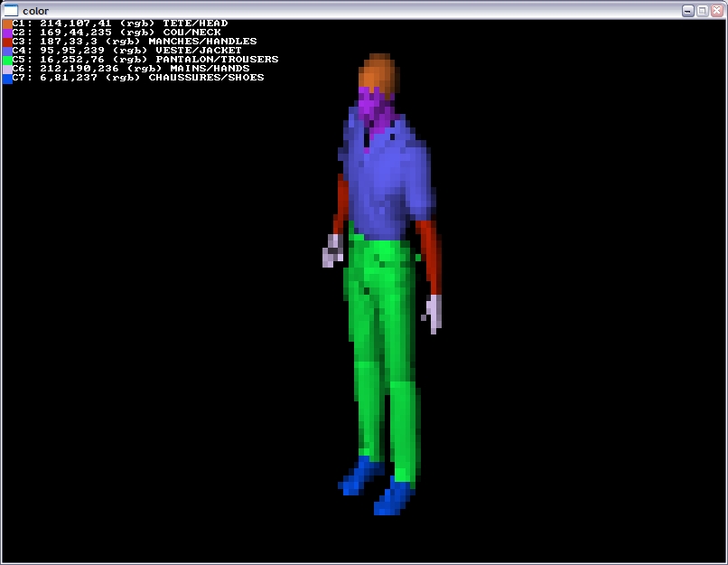
Task: Click the C4 VESTE/JACKET text line
Action: coord(126,51)
